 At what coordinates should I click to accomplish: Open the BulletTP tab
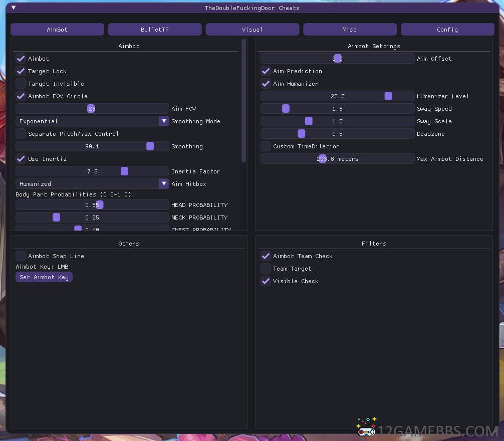point(155,30)
